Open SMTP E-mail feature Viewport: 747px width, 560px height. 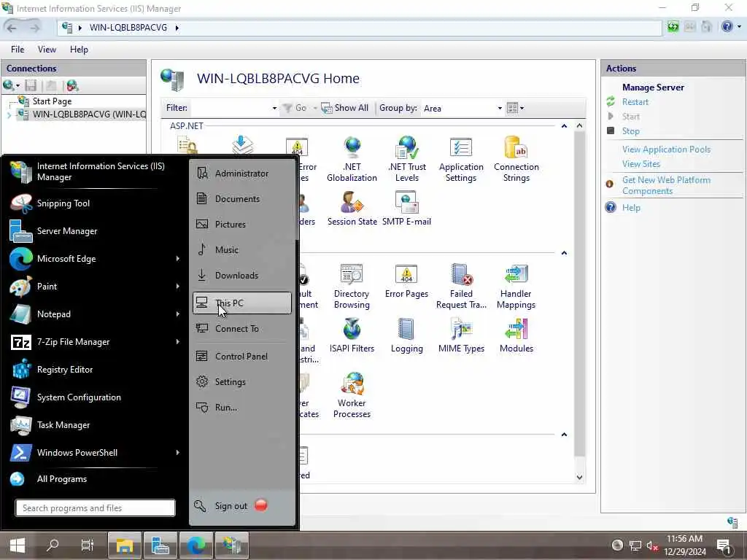click(406, 209)
